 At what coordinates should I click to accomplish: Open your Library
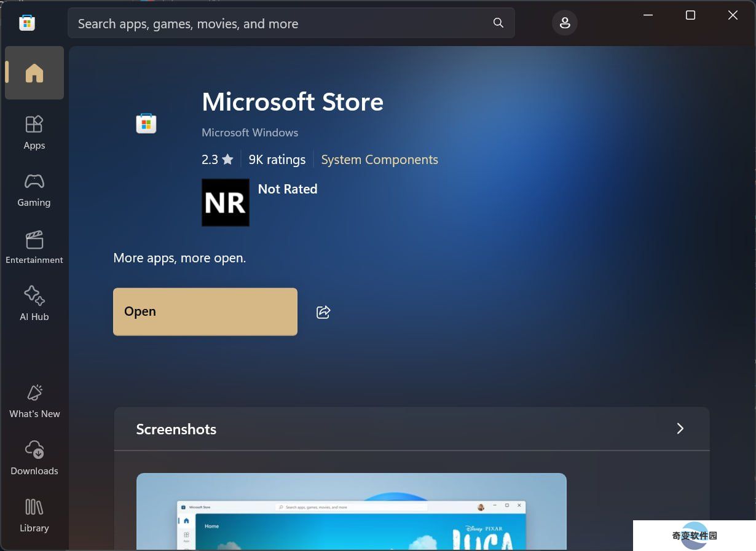34,515
